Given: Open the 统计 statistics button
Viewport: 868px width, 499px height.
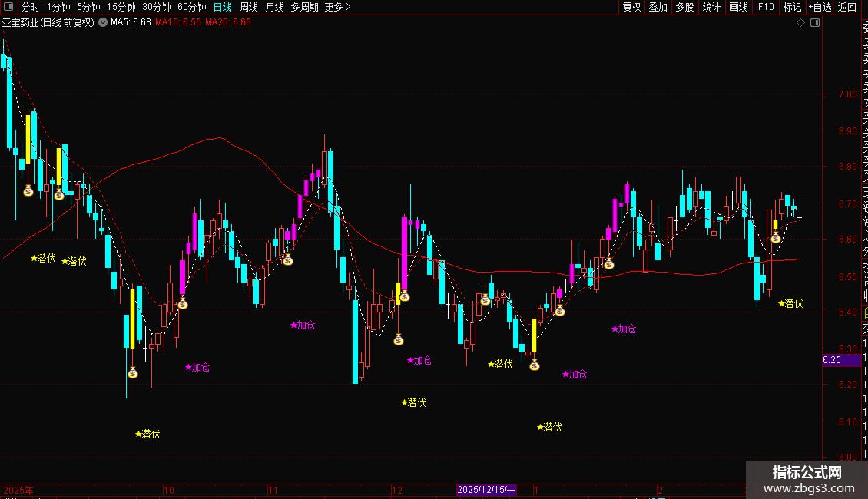Looking at the screenshot, I should point(711,7).
